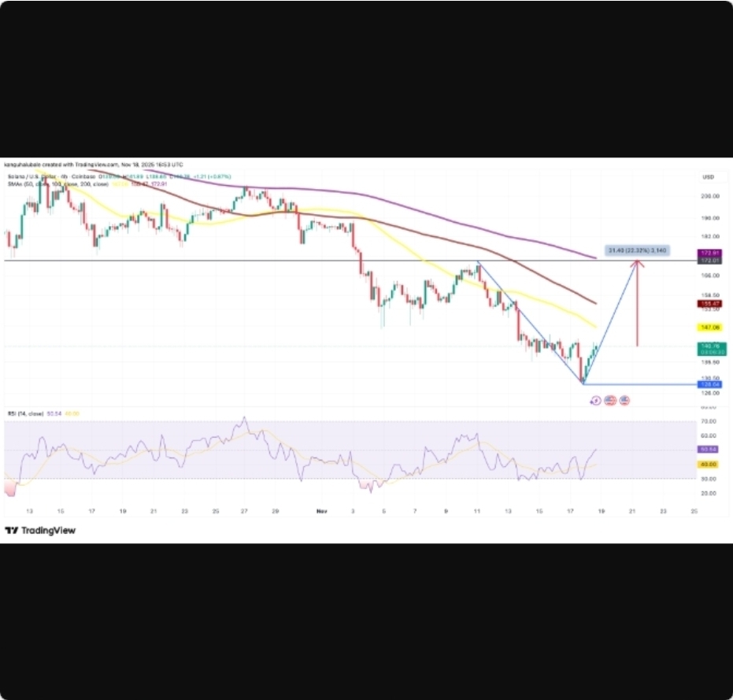733x700 pixels.
Task: Click the yellow RSI 40.00 value label
Action: 711,465
